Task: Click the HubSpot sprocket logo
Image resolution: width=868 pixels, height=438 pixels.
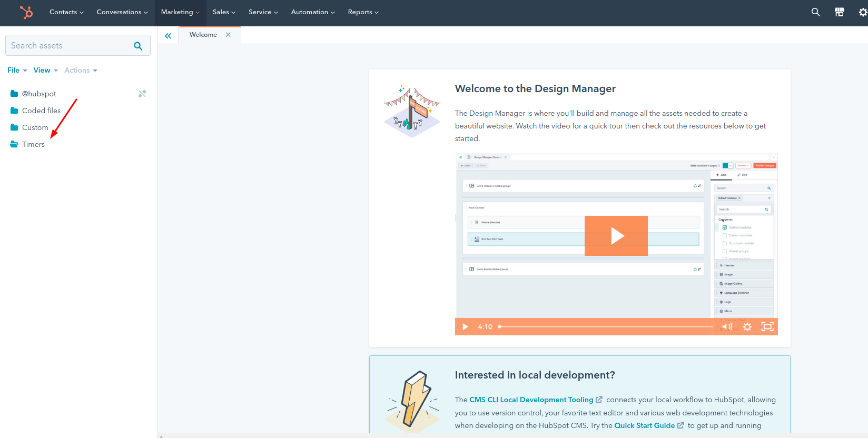Action: click(x=26, y=12)
